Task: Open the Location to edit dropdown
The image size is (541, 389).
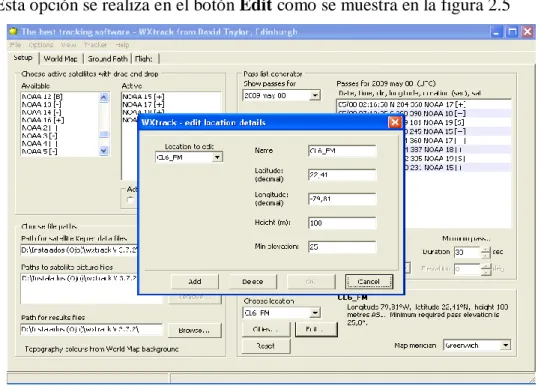Action: [217, 157]
